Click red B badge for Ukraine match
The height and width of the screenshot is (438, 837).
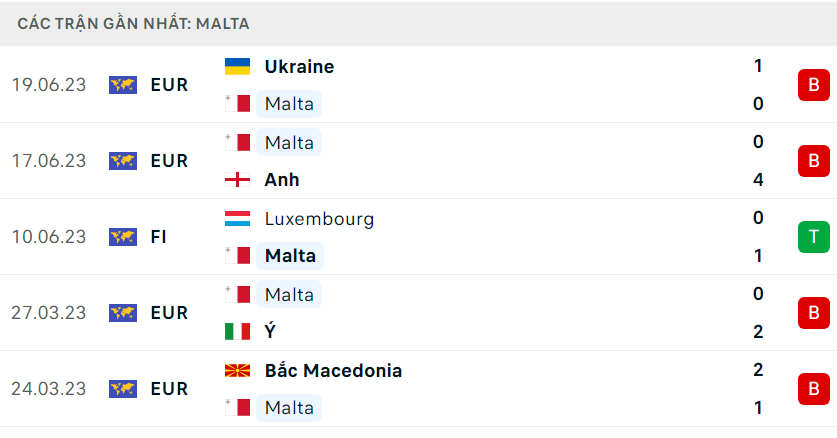[814, 85]
